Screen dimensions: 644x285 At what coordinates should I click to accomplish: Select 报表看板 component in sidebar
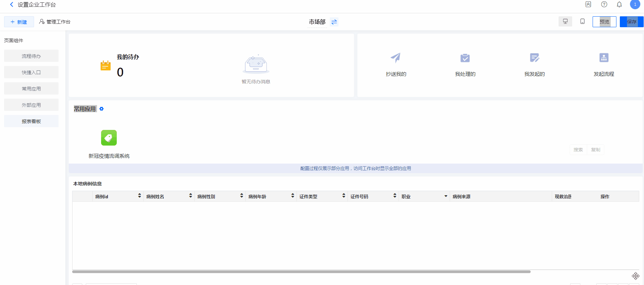(x=31, y=121)
